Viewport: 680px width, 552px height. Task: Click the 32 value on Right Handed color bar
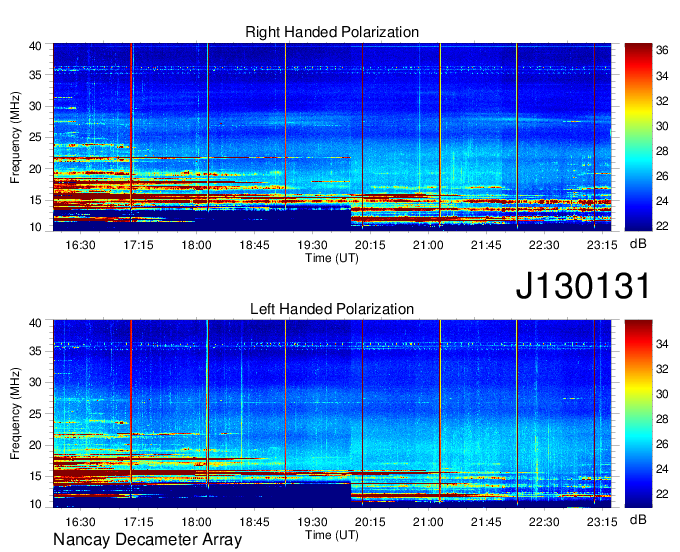coord(662,101)
